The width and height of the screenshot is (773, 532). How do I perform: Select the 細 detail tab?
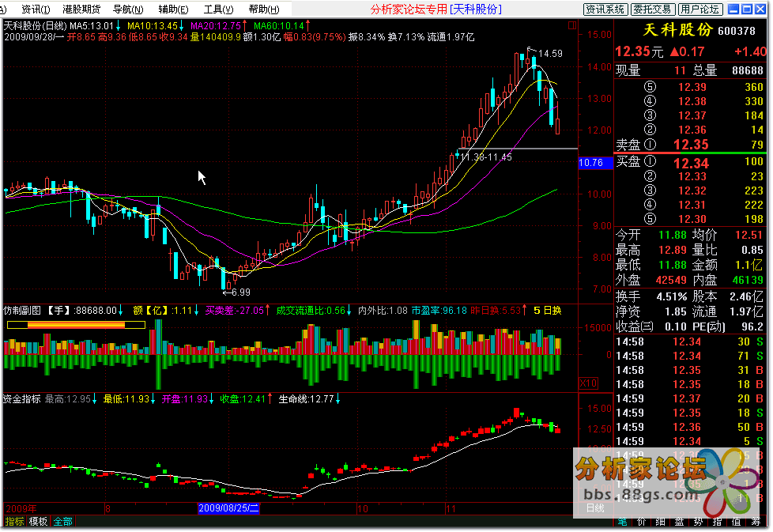coord(661,522)
